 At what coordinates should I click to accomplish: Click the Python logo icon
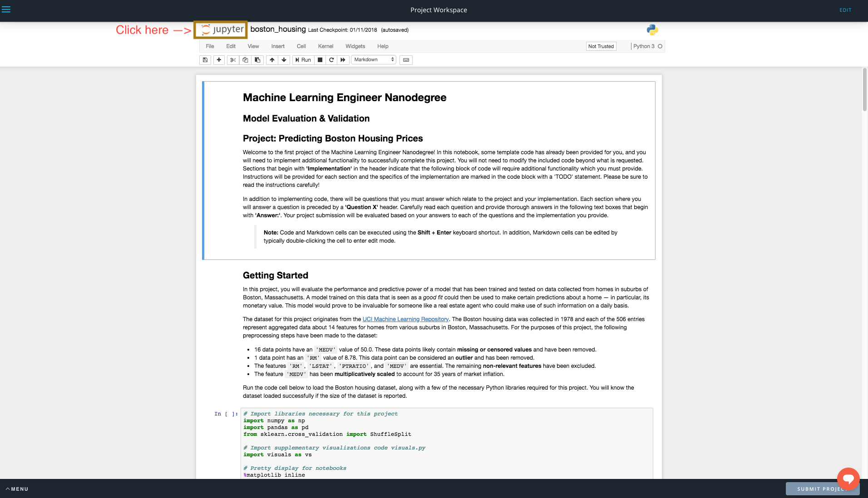click(x=652, y=30)
